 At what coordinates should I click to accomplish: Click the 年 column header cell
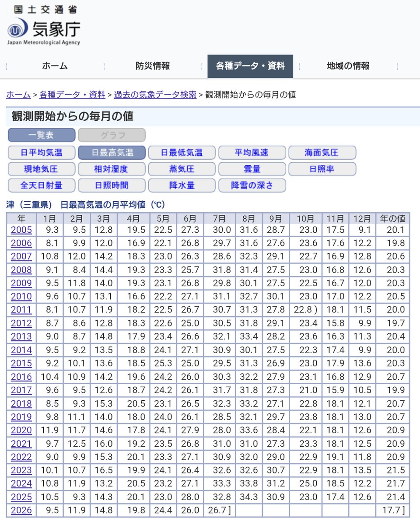point(21,218)
